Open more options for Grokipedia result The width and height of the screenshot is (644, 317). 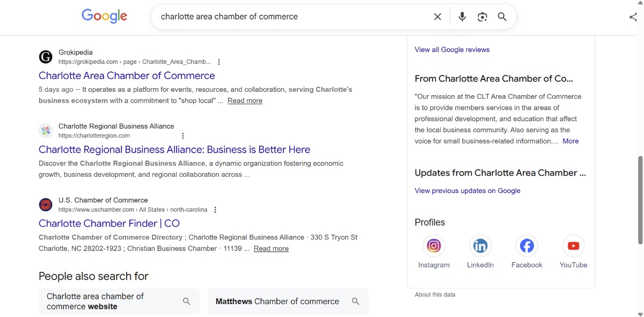coord(219,62)
